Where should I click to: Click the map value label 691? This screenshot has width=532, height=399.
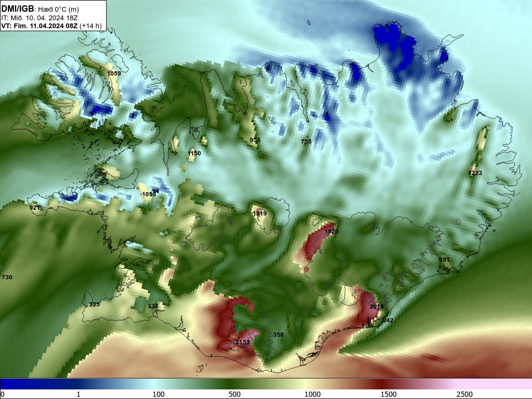point(444,260)
